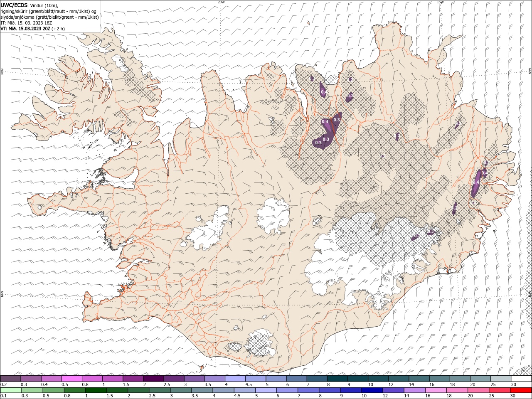Screen dimensions: 532x399
Task: Click the 0.2 label under the snow scale
Action: 3,384
